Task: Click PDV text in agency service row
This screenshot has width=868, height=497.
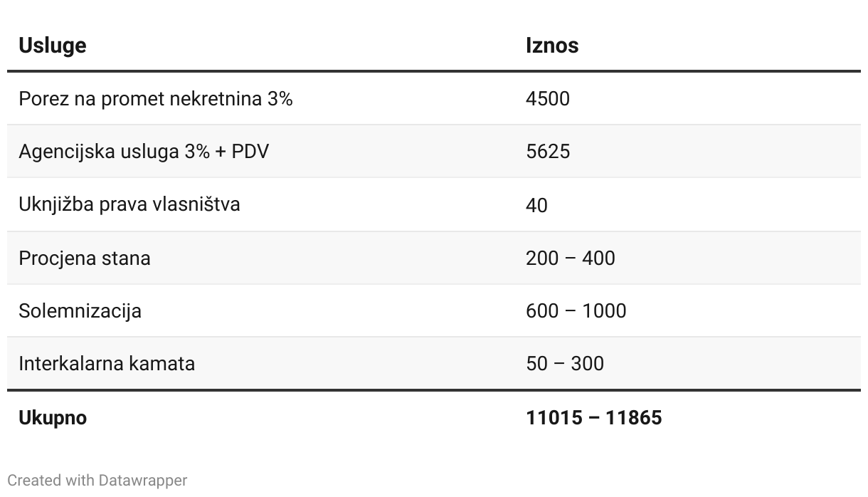Action: coord(250,152)
